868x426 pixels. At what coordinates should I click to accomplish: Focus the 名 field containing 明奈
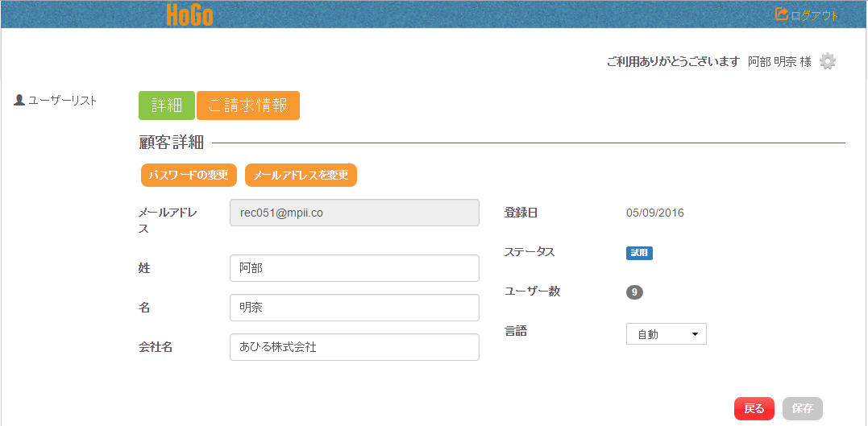pos(355,308)
